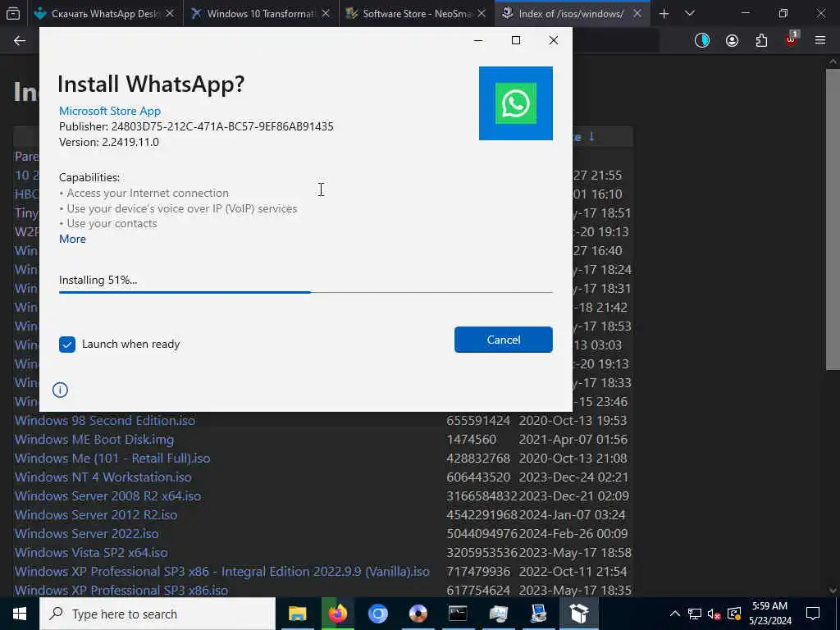
Task: Close the Software Store - NeoSmart tab
Action: click(x=481, y=13)
